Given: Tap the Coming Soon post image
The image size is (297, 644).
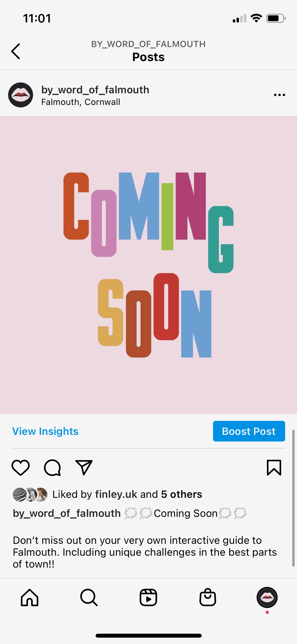Looking at the screenshot, I should click(148, 265).
